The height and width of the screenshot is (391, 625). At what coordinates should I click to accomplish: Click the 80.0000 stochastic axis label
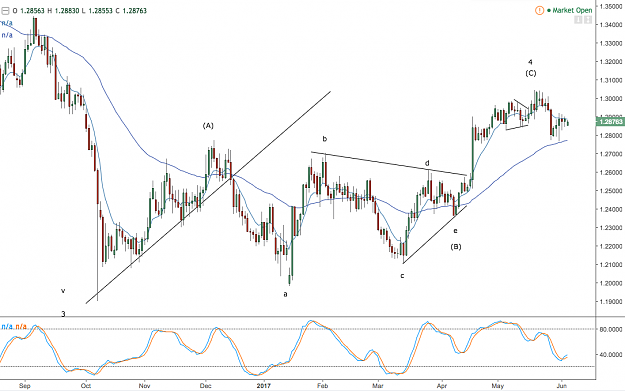point(611,329)
